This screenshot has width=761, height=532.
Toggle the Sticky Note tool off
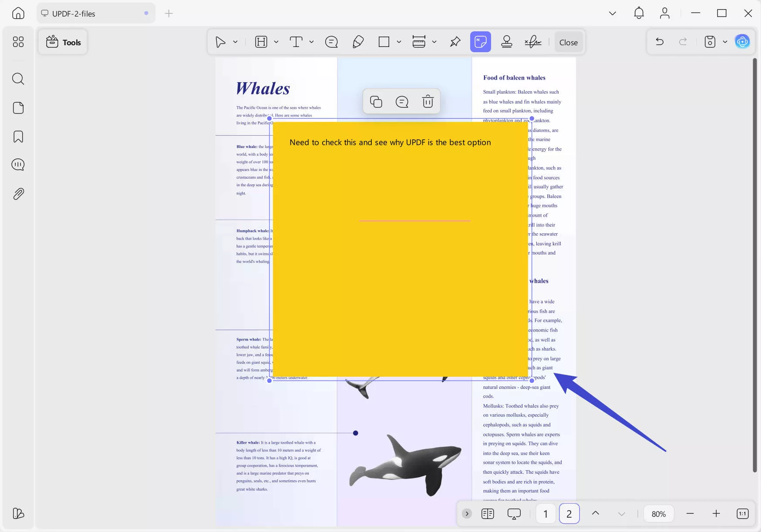coord(481,42)
